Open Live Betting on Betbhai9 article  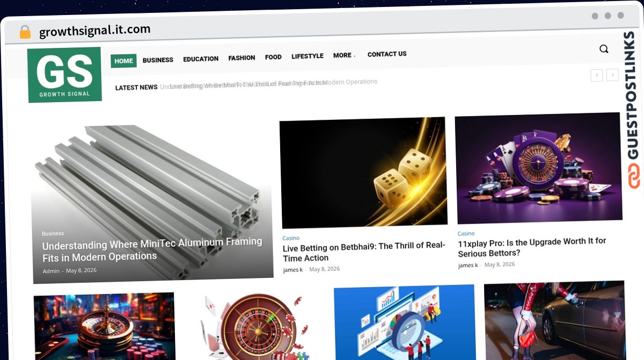tap(364, 251)
